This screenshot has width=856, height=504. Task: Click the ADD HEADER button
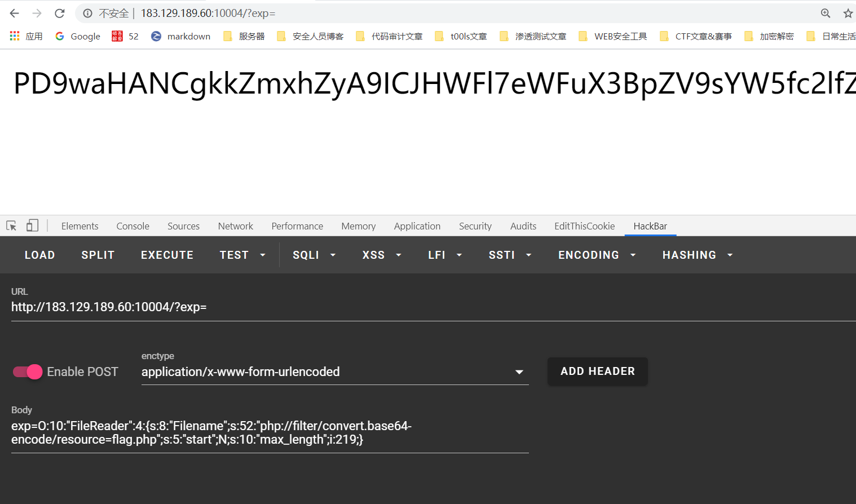click(598, 372)
